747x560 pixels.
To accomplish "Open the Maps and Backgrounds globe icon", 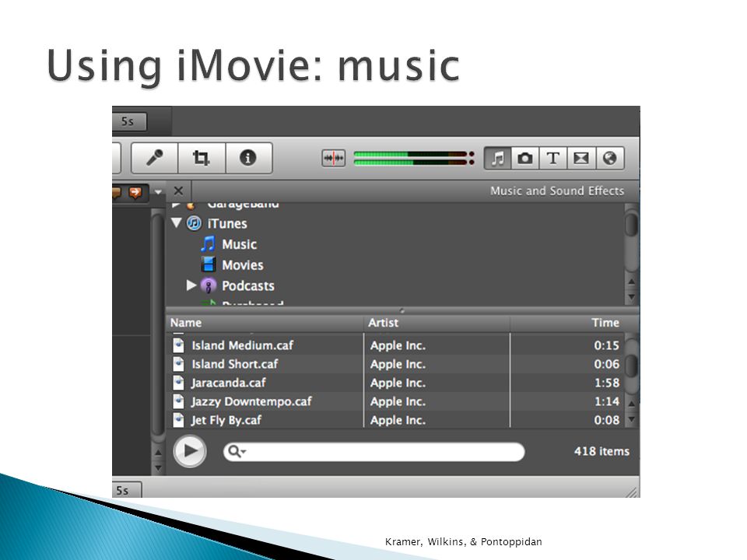I will pos(609,158).
